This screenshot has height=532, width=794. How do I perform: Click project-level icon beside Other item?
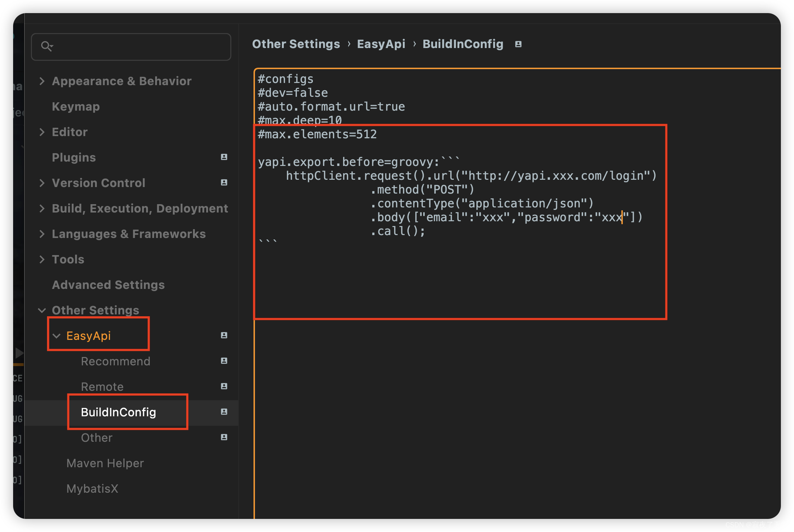point(224,437)
